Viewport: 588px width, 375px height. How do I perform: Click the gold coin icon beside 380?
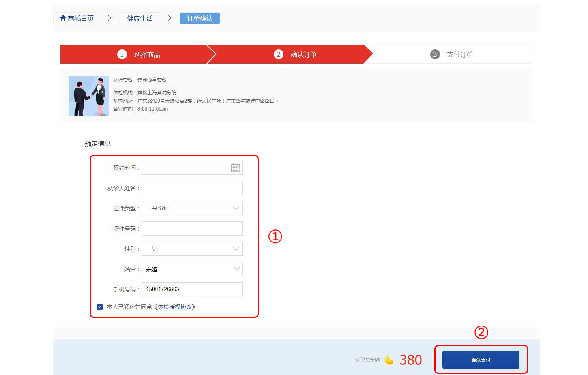pyautogui.click(x=388, y=360)
